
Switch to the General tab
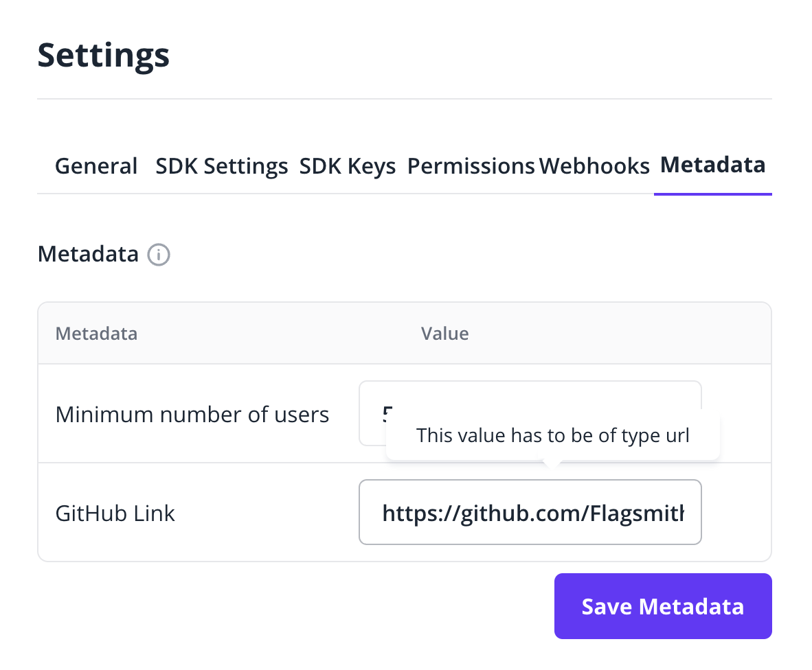click(x=96, y=166)
